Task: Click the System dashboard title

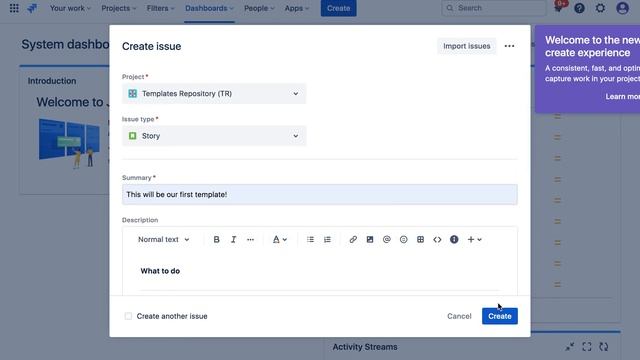Action: coord(65,44)
